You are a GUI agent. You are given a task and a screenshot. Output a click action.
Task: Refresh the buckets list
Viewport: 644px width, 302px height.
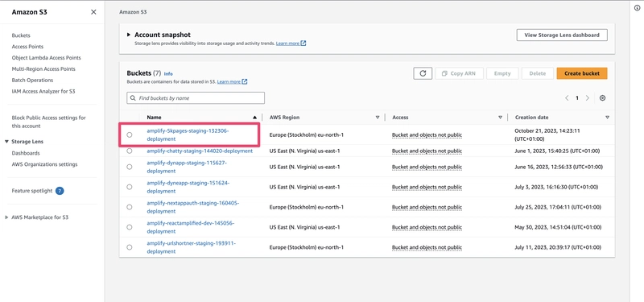click(x=423, y=73)
